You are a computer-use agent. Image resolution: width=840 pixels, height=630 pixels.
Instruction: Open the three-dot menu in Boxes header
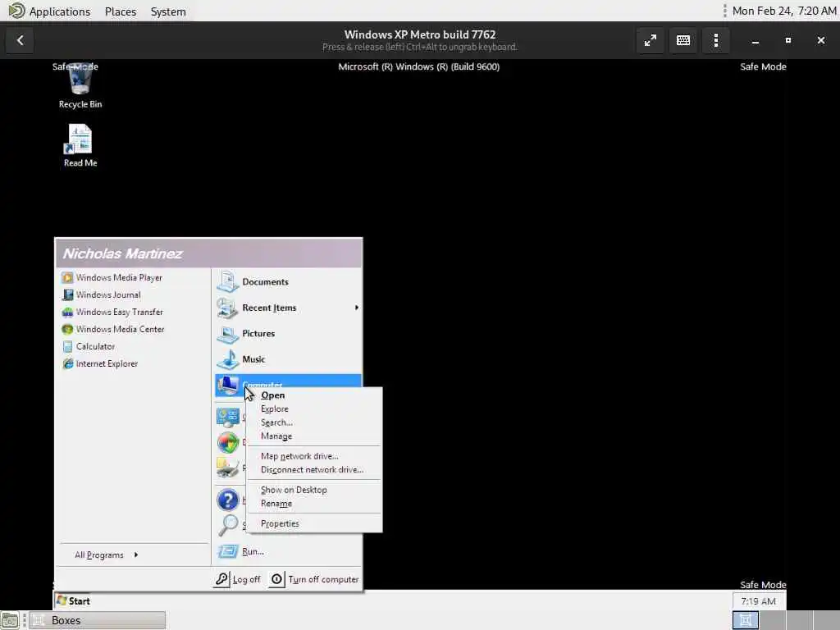(x=716, y=41)
